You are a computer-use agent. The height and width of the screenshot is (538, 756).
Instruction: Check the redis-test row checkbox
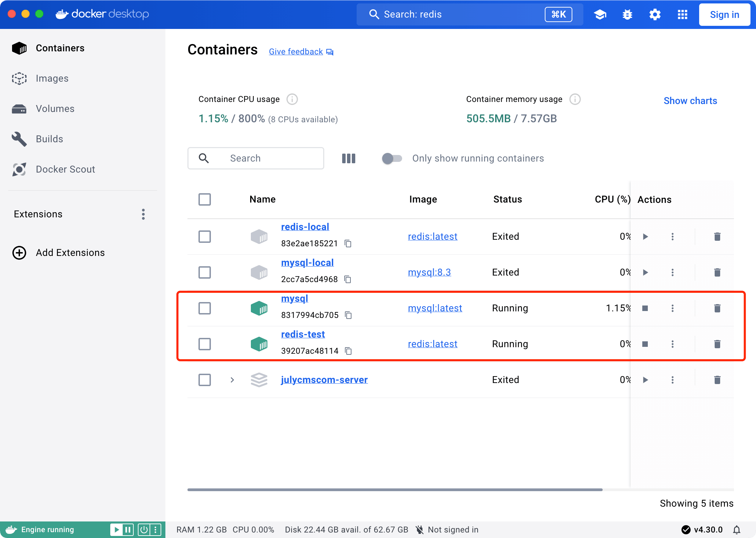205,344
